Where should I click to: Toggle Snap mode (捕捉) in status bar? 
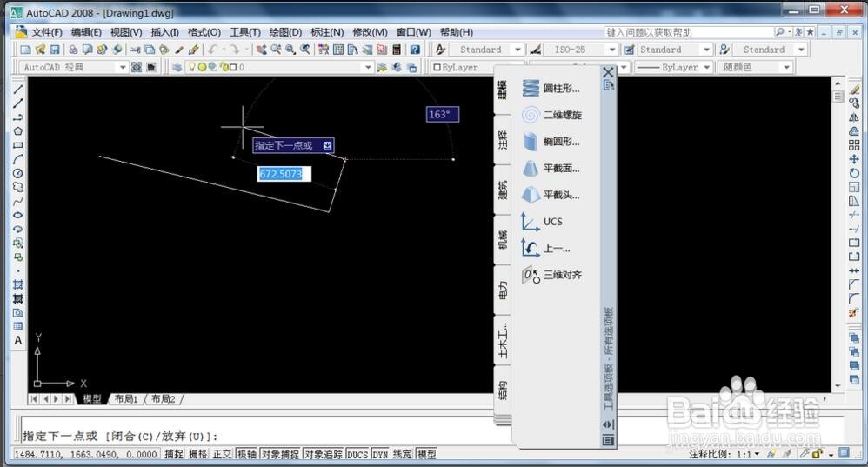[x=174, y=454]
